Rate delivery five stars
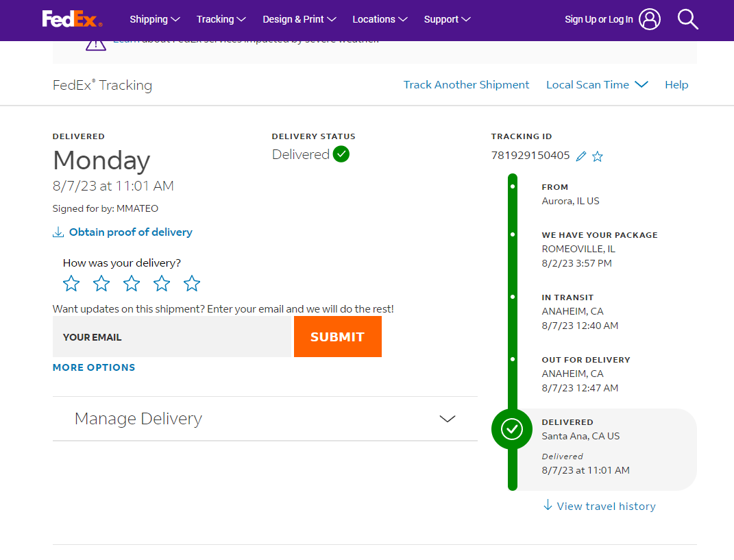Image resolution: width=734 pixels, height=560 pixels. pos(191,283)
